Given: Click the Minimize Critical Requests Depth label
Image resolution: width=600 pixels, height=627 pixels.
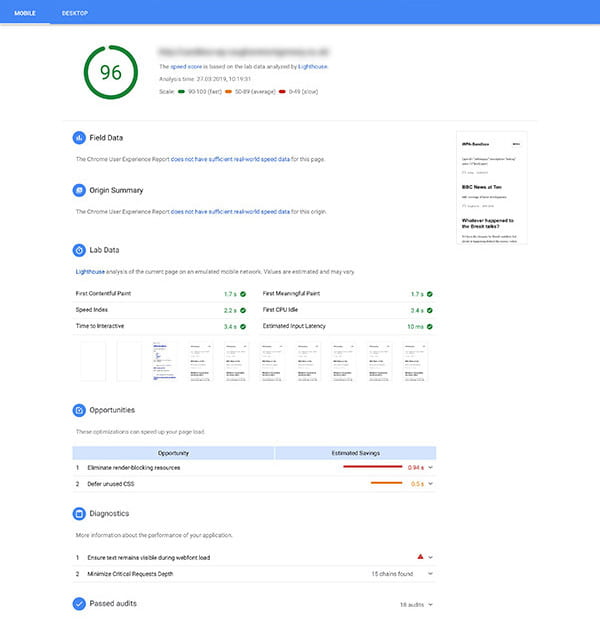Looking at the screenshot, I should point(130,574).
